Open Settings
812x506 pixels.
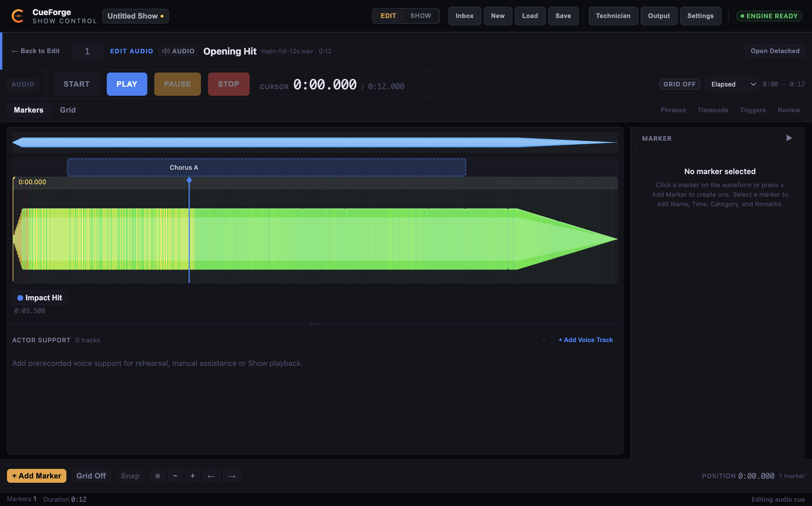click(700, 16)
